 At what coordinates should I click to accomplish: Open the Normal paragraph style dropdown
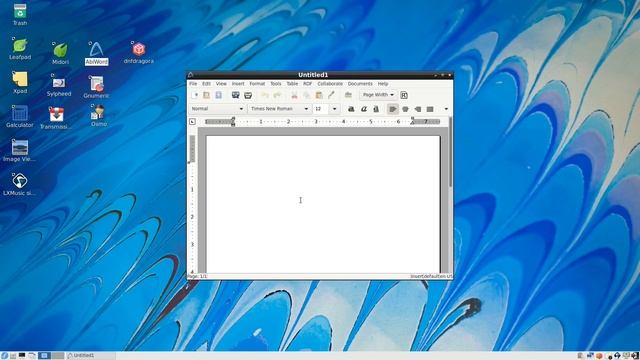(x=217, y=109)
